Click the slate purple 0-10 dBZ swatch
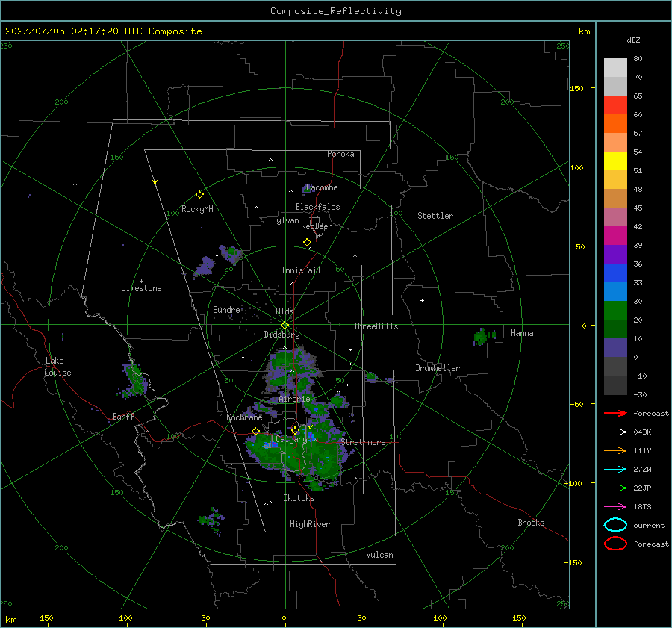The height and width of the screenshot is (628, 672). pos(615,347)
